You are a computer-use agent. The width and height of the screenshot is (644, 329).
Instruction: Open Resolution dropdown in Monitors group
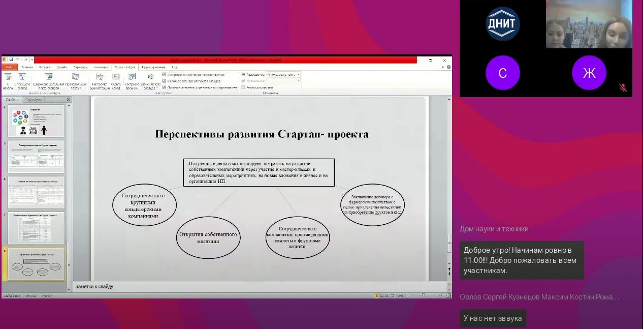[x=283, y=75]
